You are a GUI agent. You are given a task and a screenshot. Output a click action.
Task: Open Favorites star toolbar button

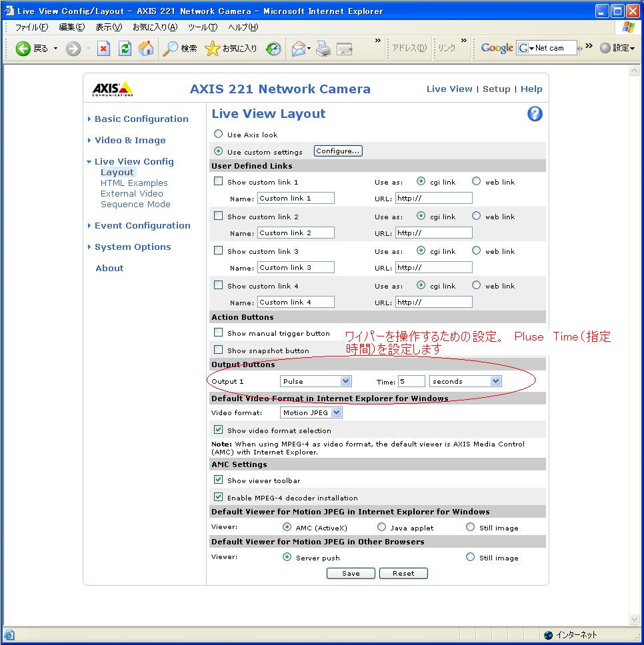[x=231, y=49]
